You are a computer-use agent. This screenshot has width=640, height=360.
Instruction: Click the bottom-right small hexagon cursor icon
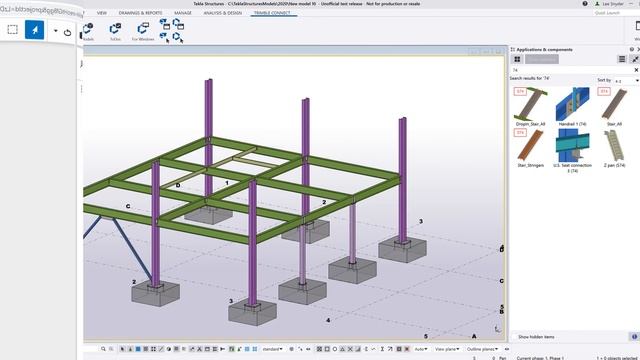tap(178, 38)
